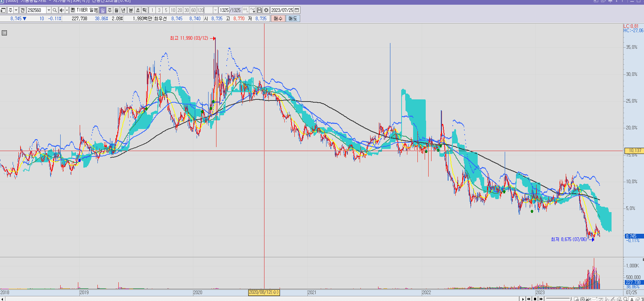644x301 pixels.
Task: Click the bottom-bar line chart icon
Action: [x=588, y=299]
